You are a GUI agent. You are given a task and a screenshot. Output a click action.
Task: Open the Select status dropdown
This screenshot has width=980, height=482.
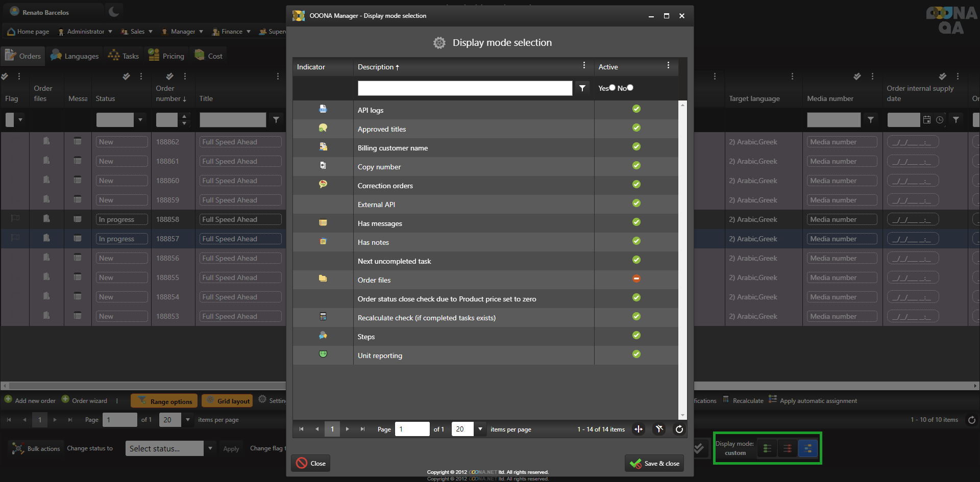click(x=210, y=449)
